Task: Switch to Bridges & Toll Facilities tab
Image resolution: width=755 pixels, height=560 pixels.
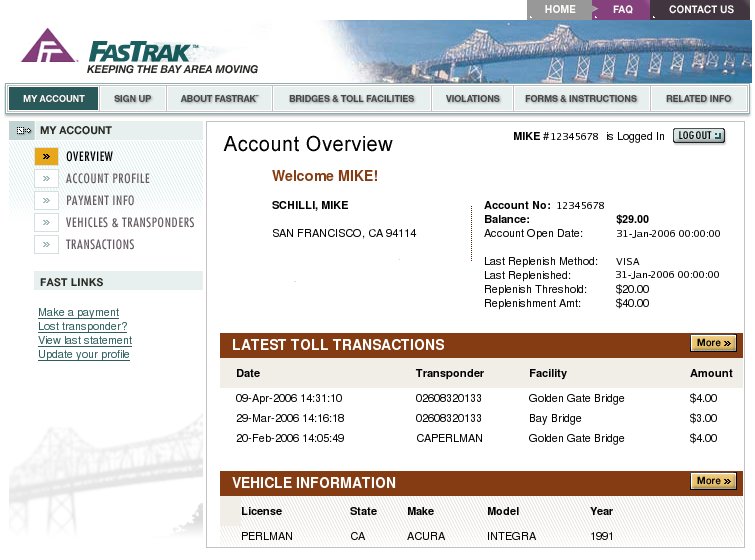Action: (x=351, y=99)
